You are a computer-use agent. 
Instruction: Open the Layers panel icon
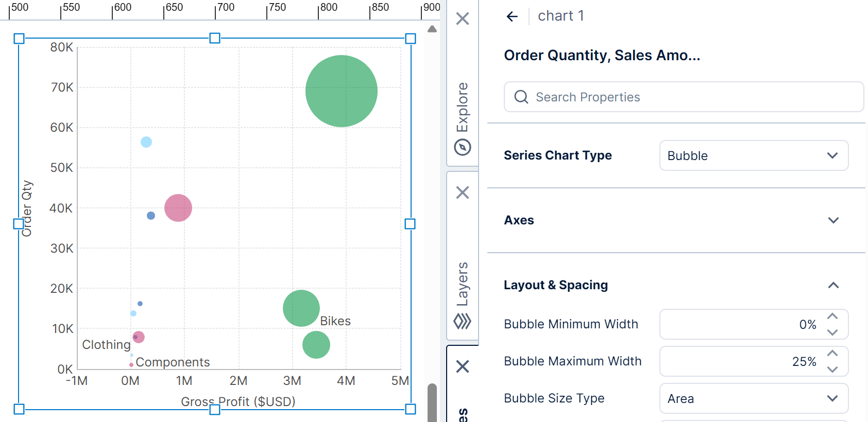pyautogui.click(x=463, y=322)
